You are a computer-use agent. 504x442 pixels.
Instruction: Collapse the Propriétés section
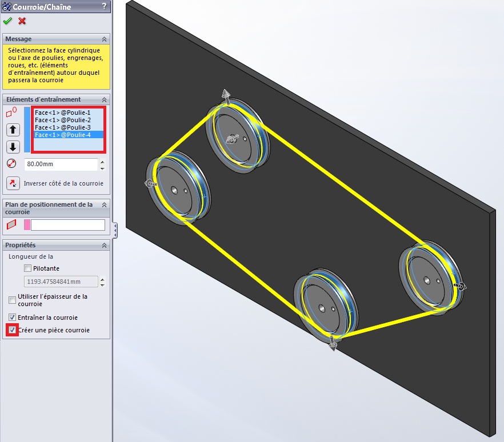[104, 245]
